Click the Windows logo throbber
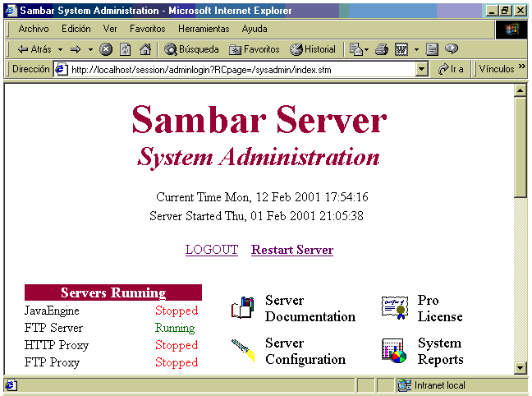The height and width of the screenshot is (396, 532). 511,30
